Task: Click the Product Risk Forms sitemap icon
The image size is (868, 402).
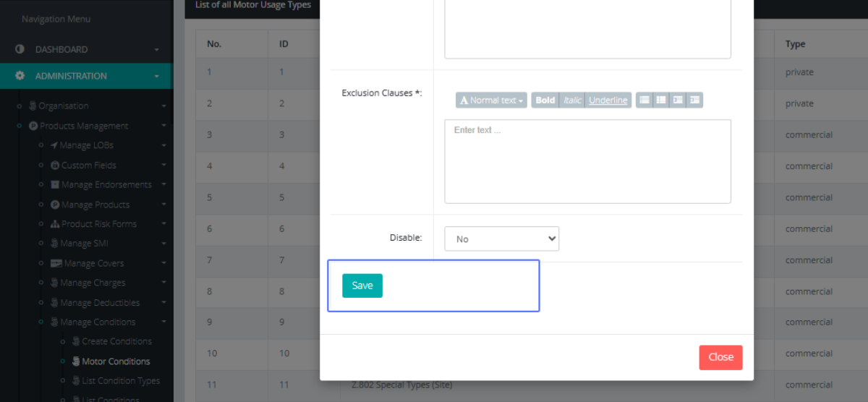Action: pyautogui.click(x=55, y=224)
